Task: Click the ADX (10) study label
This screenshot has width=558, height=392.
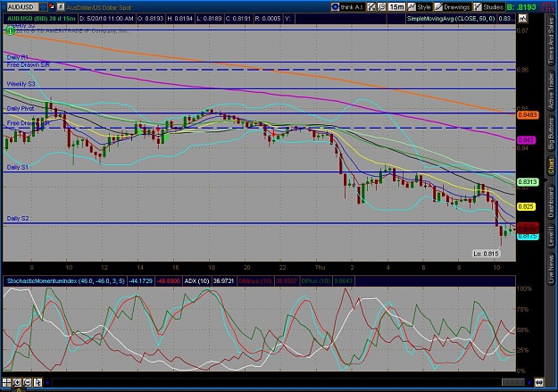Action: point(196,281)
